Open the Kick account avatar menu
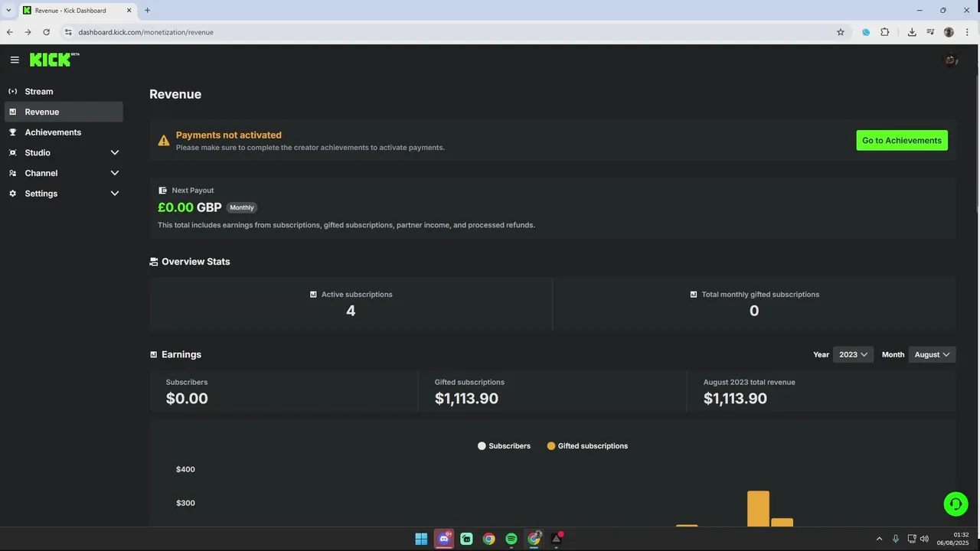 951,60
